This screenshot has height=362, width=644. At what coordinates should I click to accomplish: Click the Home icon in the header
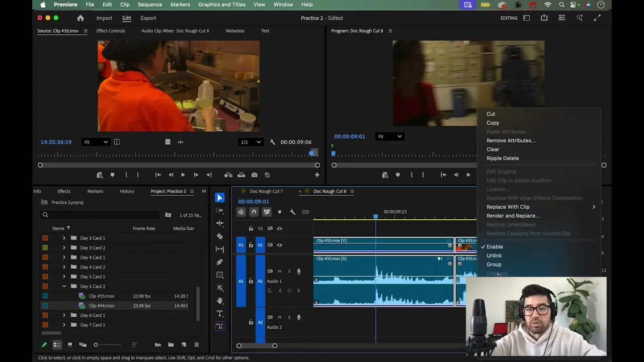point(80,18)
